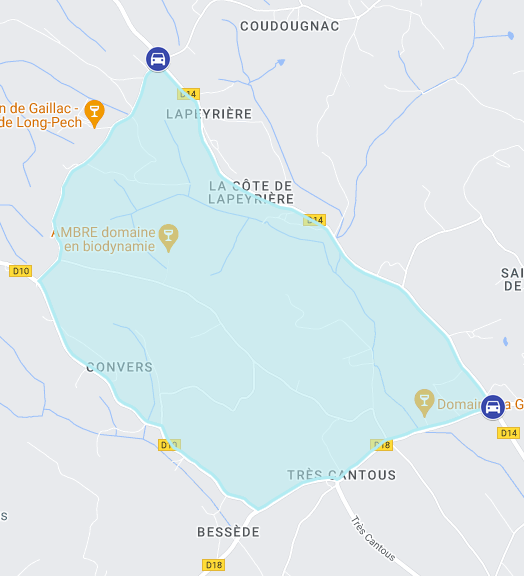Click the car marker beside Domaine pin
The width and height of the screenshot is (524, 576).
[x=493, y=407]
